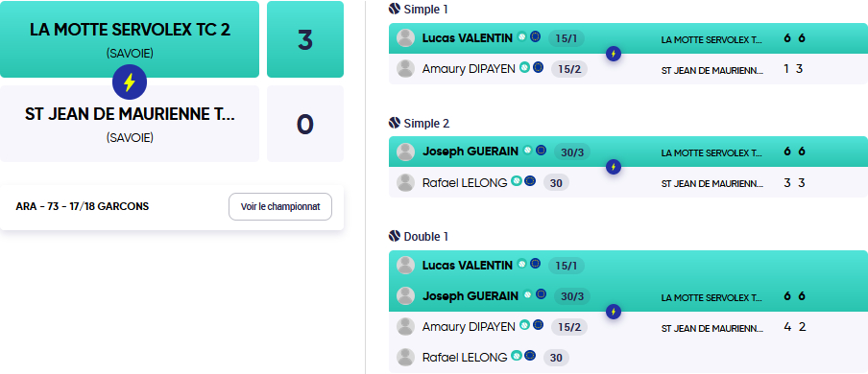Click the lightning icon in Simple 2 match
This screenshot has height=374, width=868.
point(613,167)
